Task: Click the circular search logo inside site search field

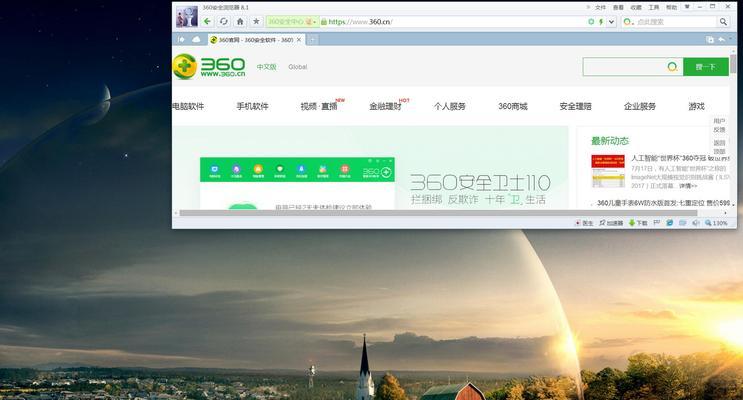Action: [672, 67]
